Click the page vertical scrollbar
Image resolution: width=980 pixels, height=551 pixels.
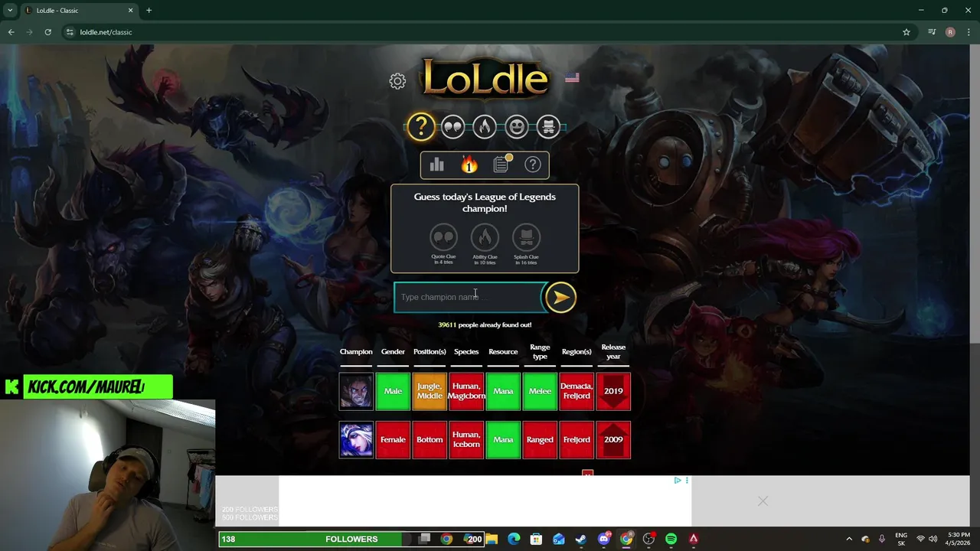pos(975,193)
